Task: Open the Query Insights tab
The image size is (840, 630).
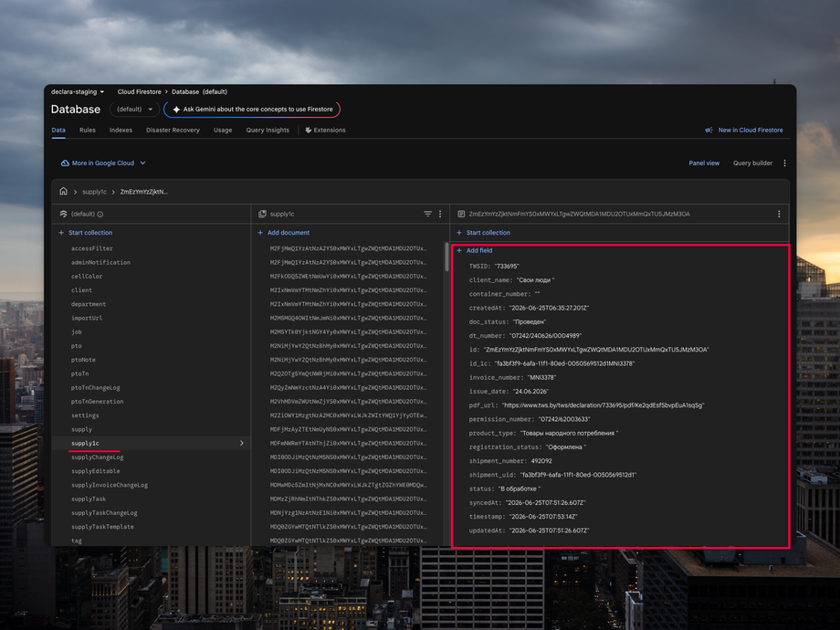Action: 268,131
